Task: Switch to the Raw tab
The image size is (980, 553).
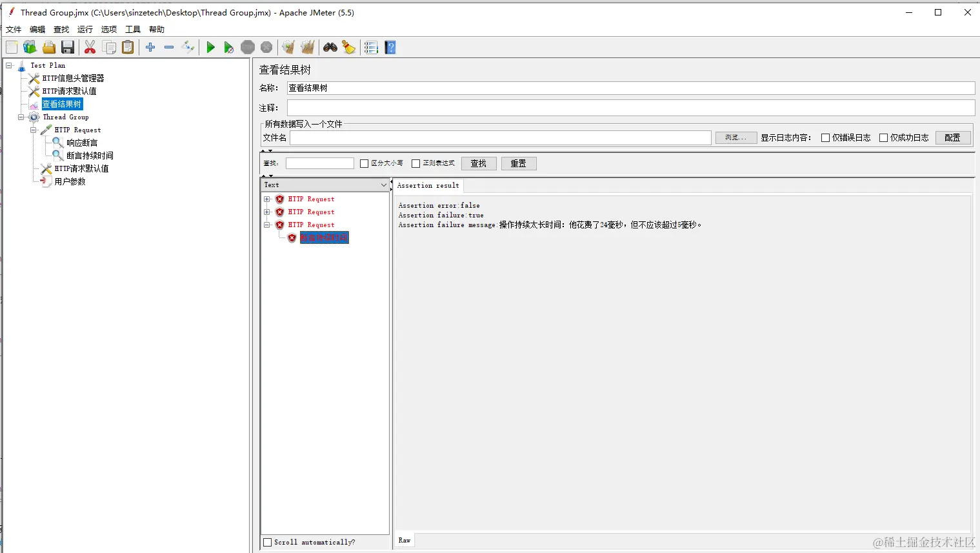Action: coord(405,540)
